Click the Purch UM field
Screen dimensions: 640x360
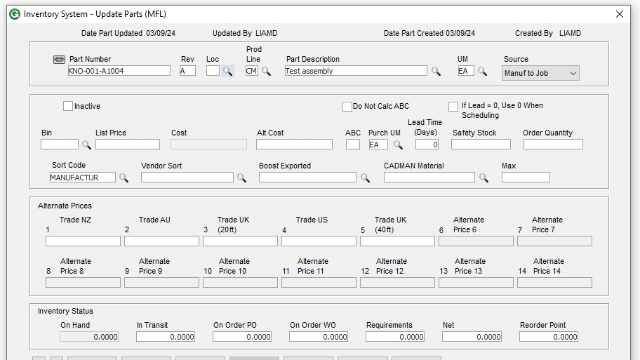click(378, 144)
